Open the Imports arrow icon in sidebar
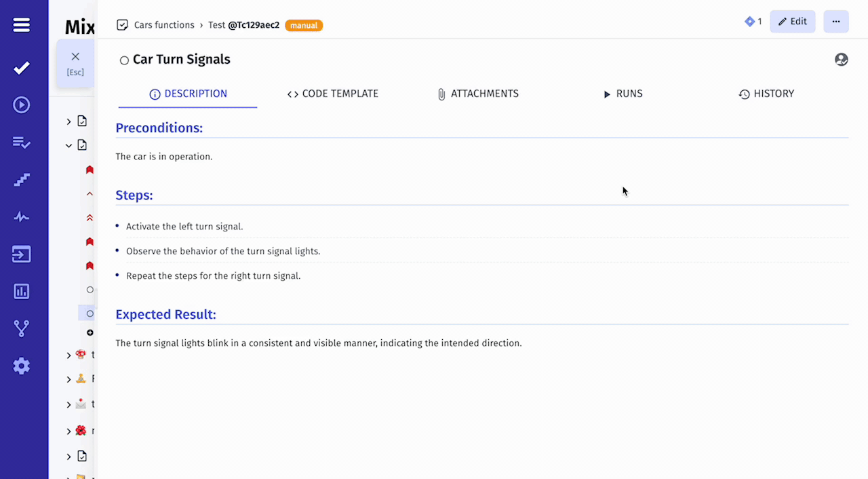 point(22,254)
